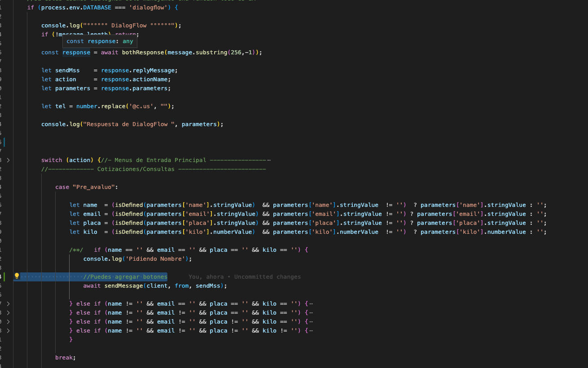Click await before bothResponse
Image resolution: width=588 pixels, height=368 pixels.
(110, 53)
